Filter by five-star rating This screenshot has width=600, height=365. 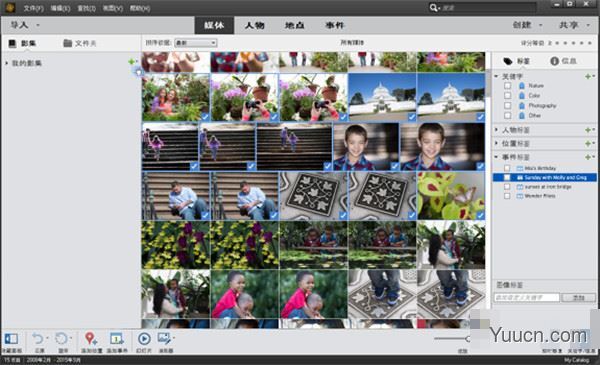pyautogui.click(x=589, y=43)
